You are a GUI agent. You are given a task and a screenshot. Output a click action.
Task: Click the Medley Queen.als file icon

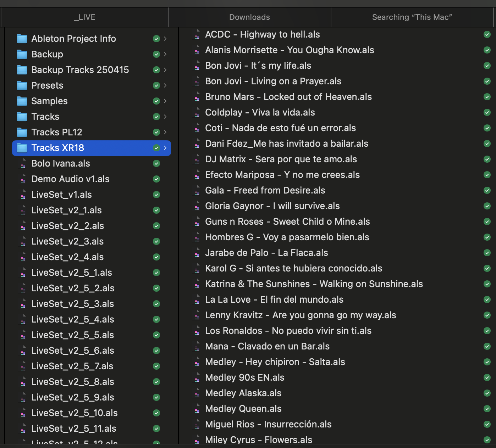(x=197, y=409)
